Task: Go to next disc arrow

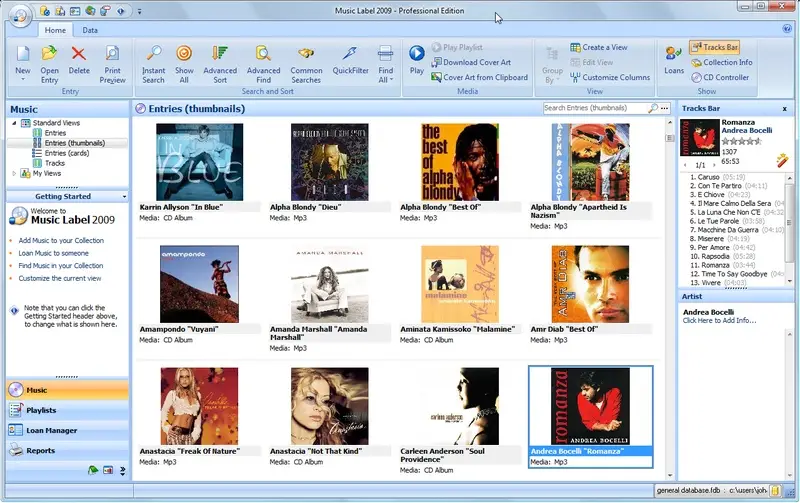Action: [x=714, y=165]
